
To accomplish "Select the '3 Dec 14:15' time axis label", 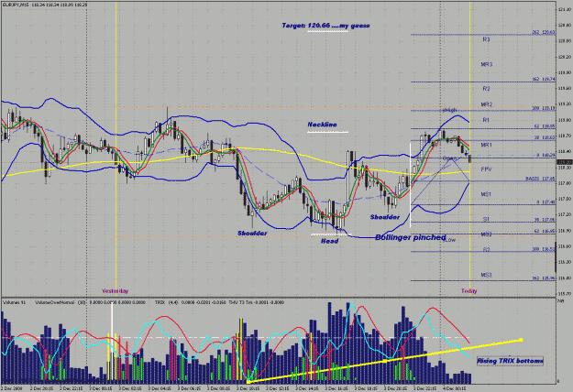I will (307, 388).
